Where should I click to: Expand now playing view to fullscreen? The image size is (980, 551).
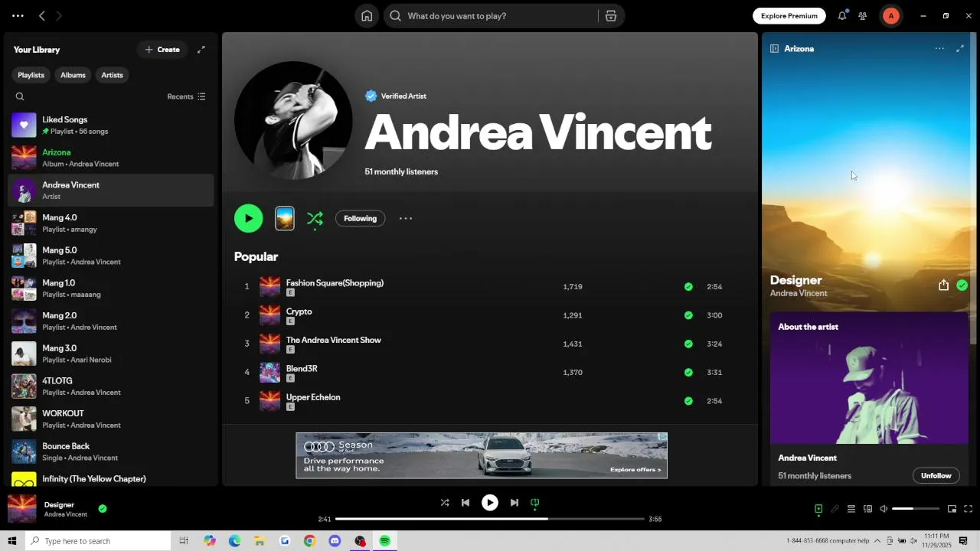point(960,48)
